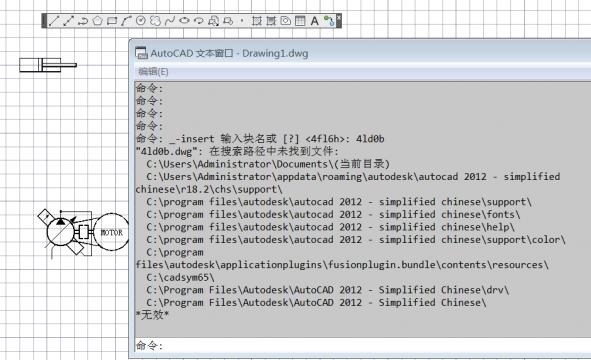Screen dimensions: 591x360
Task: Open the Table tool
Action: pyautogui.click(x=300, y=21)
